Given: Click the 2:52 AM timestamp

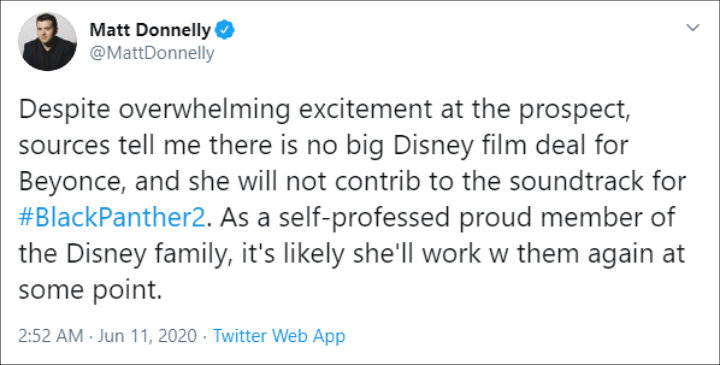Looking at the screenshot, I should (x=51, y=336).
